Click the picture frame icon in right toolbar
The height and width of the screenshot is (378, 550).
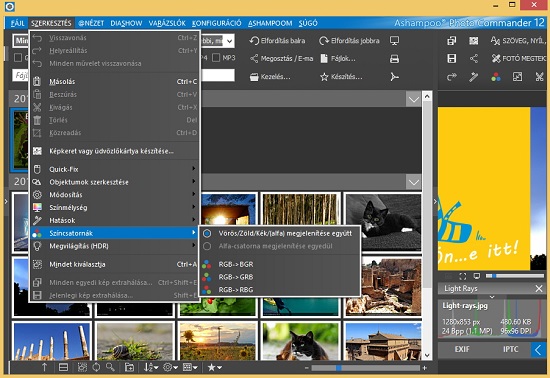(474, 41)
